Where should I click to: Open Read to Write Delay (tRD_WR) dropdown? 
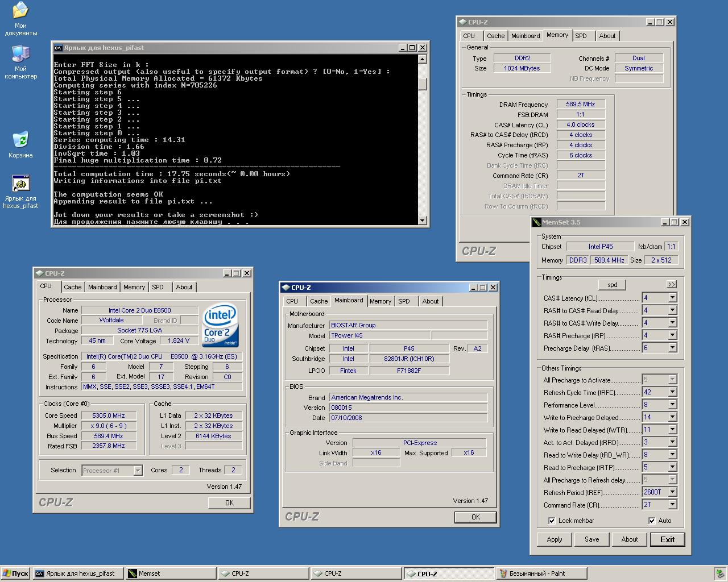(x=672, y=455)
